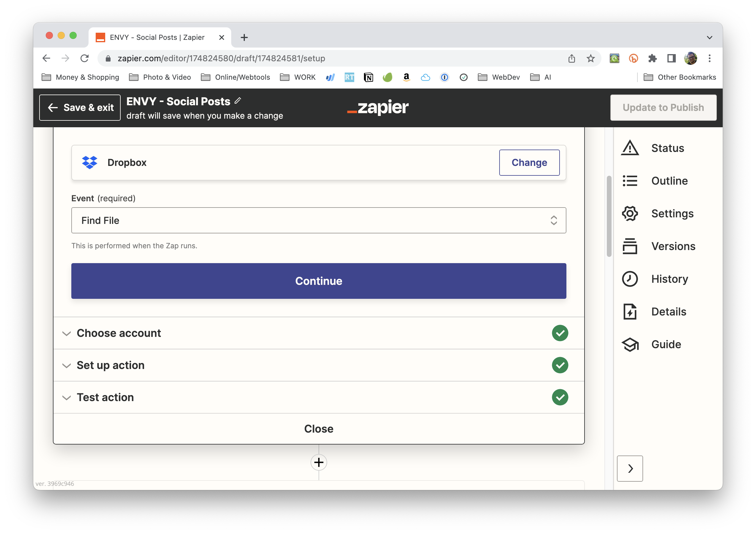The height and width of the screenshot is (534, 756).
Task: Click the green check beside Set up action
Action: point(560,365)
